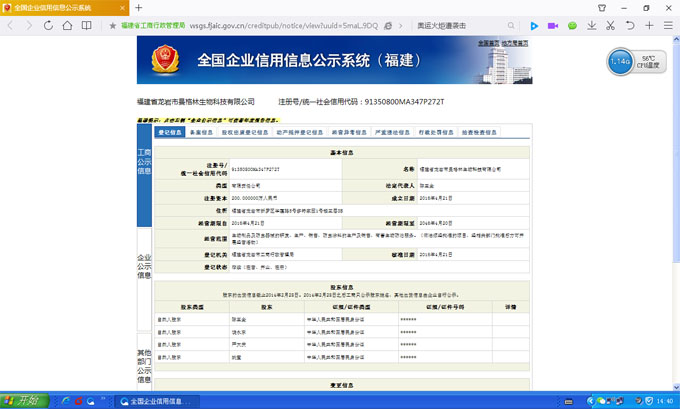Open the 严重违法信息 tab
This screenshot has height=409, width=680.
392,132
